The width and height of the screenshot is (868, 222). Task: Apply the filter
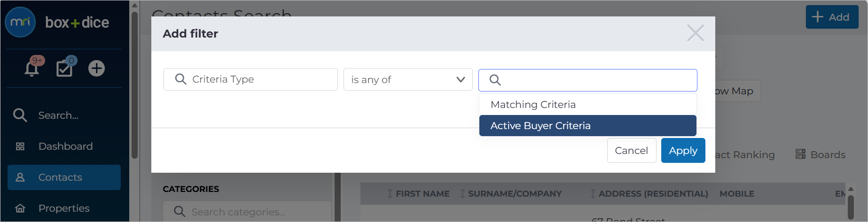coord(683,151)
